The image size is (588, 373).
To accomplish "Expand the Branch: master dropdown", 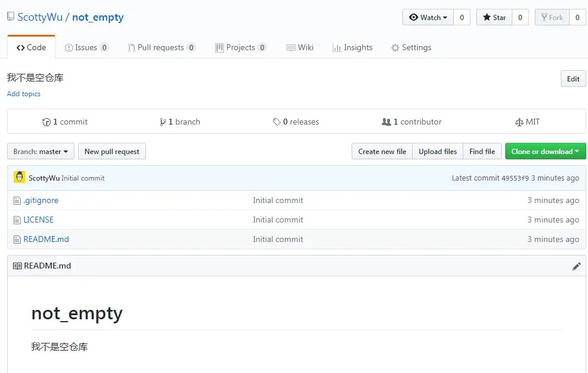I will (x=41, y=151).
